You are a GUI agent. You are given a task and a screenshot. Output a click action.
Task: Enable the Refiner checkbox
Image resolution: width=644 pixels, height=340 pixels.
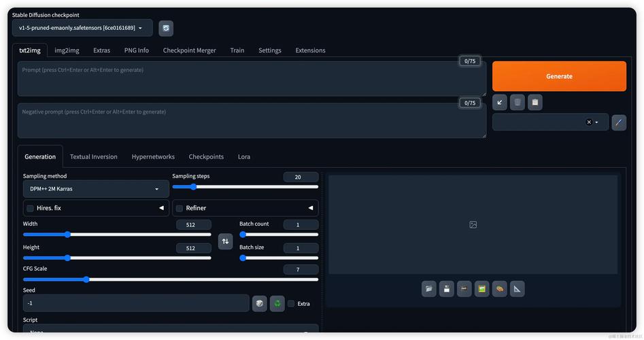coord(180,209)
